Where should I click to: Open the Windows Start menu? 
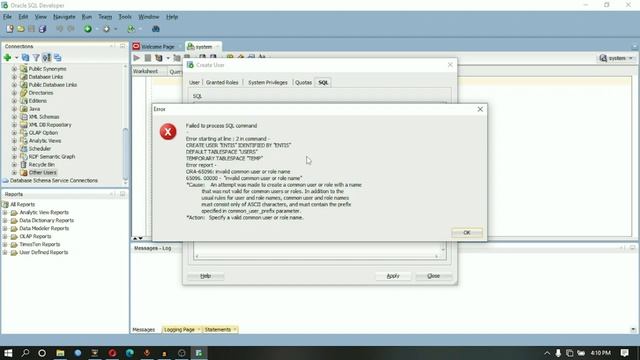[x=8, y=353]
